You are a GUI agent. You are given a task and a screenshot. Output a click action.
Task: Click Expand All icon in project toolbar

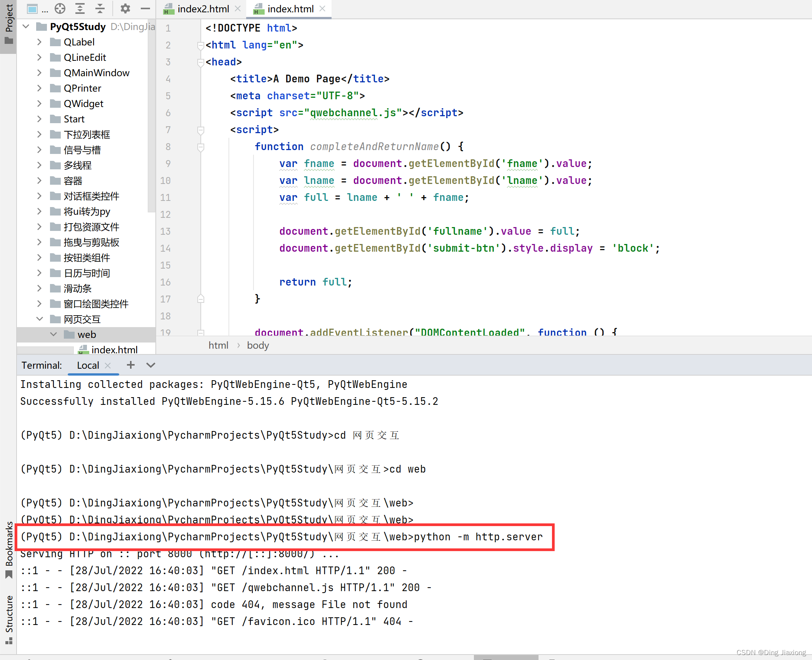[x=80, y=8]
